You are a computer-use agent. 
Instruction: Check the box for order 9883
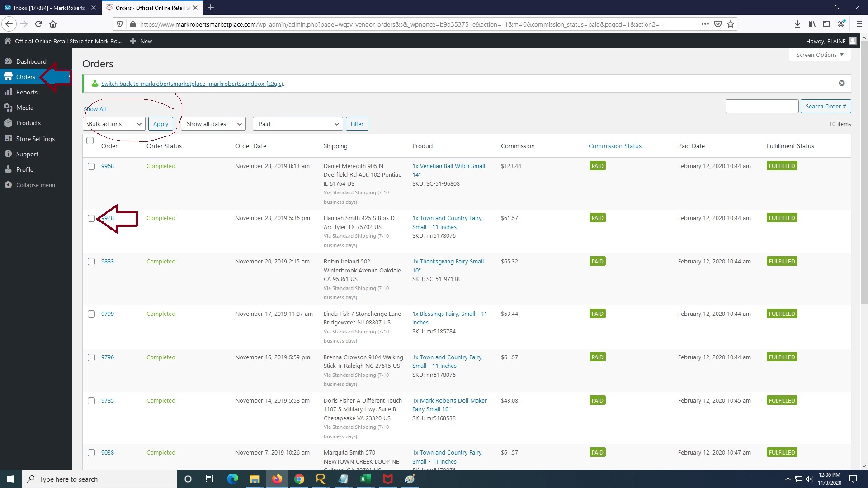[91, 262]
